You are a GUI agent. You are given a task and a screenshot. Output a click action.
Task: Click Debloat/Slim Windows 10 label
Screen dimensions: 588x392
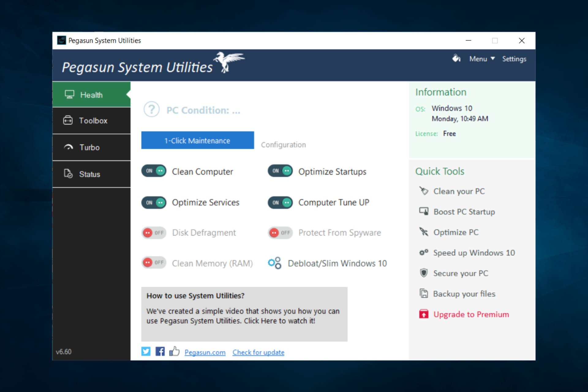[x=337, y=263]
